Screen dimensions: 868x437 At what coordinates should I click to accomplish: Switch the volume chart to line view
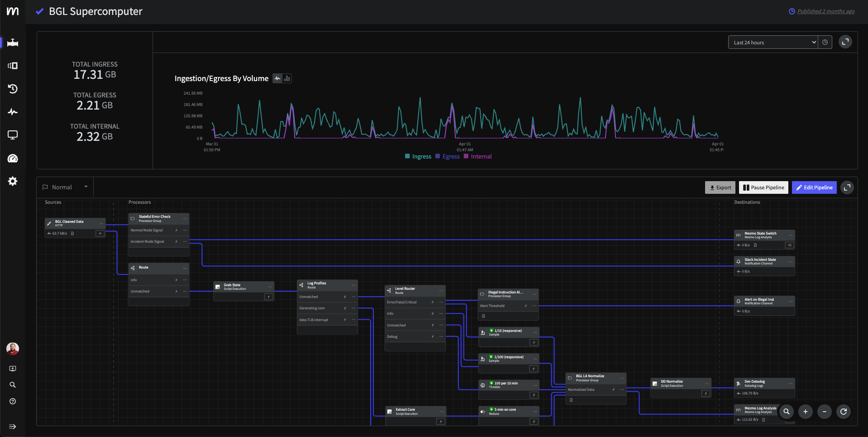[x=277, y=78]
